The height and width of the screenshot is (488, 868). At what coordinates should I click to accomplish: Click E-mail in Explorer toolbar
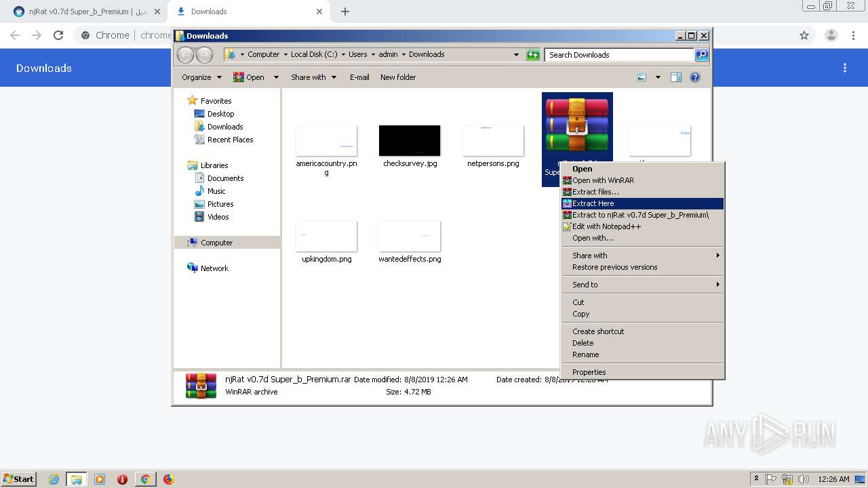coord(359,77)
